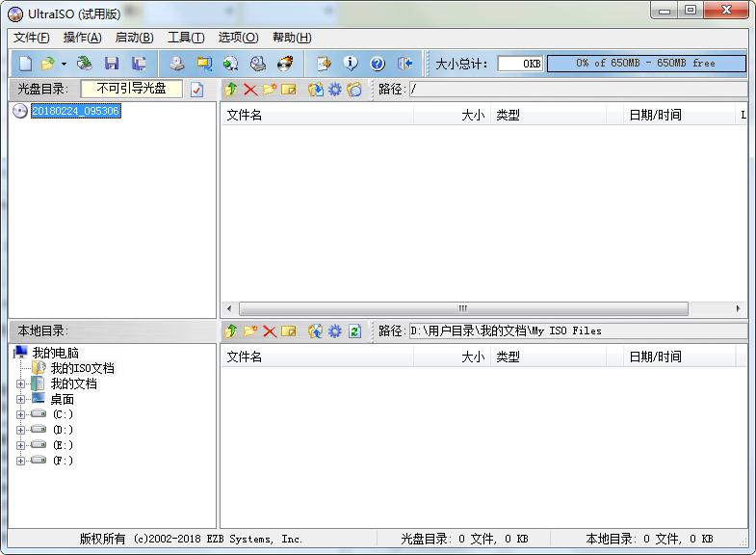Click the disc capacity usage bar
The width and height of the screenshot is (756, 555).
[645, 64]
